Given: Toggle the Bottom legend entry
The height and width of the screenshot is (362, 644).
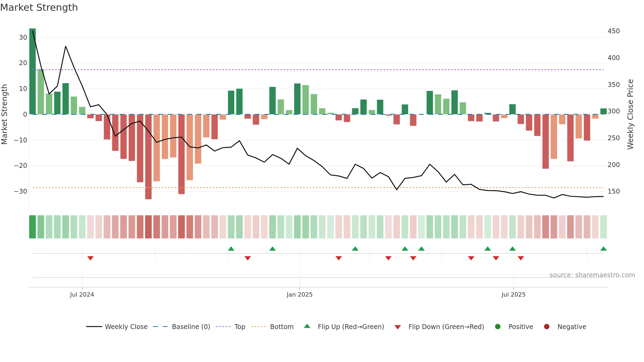Looking at the screenshot, I should (272, 327).
